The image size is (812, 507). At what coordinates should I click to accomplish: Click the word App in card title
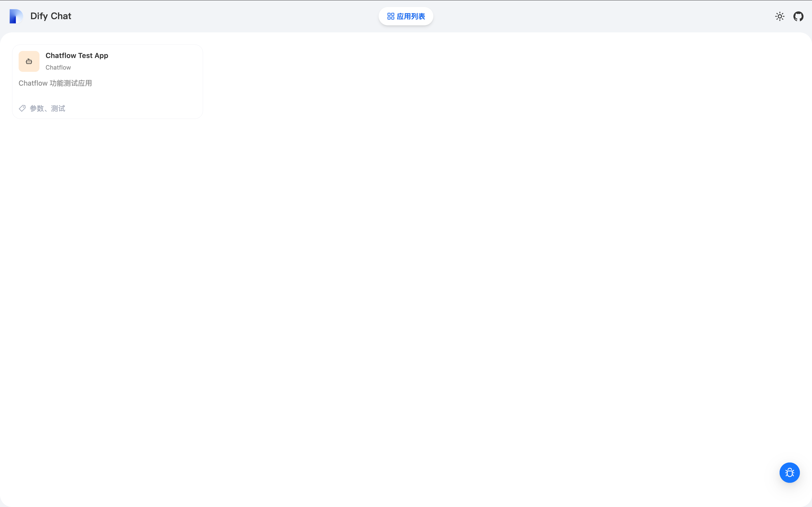pos(101,56)
